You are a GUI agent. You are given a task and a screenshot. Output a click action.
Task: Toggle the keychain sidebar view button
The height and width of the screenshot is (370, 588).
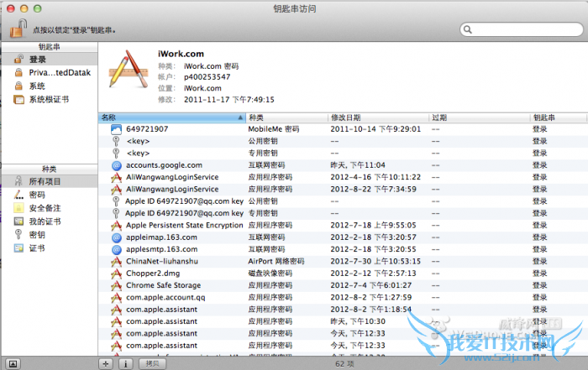click(13, 363)
